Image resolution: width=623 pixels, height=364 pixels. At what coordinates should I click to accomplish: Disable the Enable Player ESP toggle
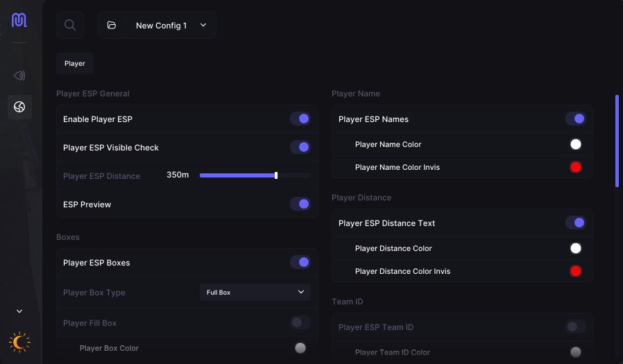300,119
